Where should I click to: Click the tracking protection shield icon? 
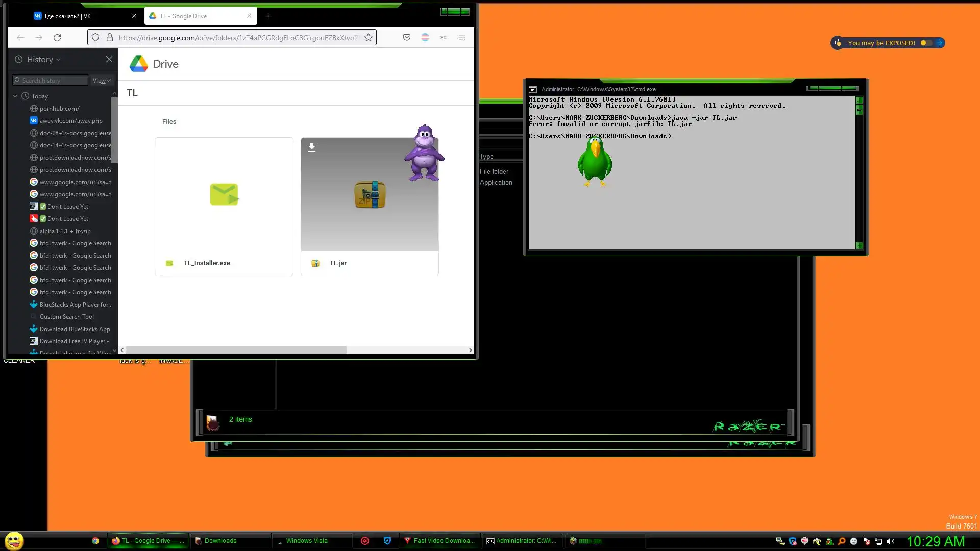[x=95, y=37]
